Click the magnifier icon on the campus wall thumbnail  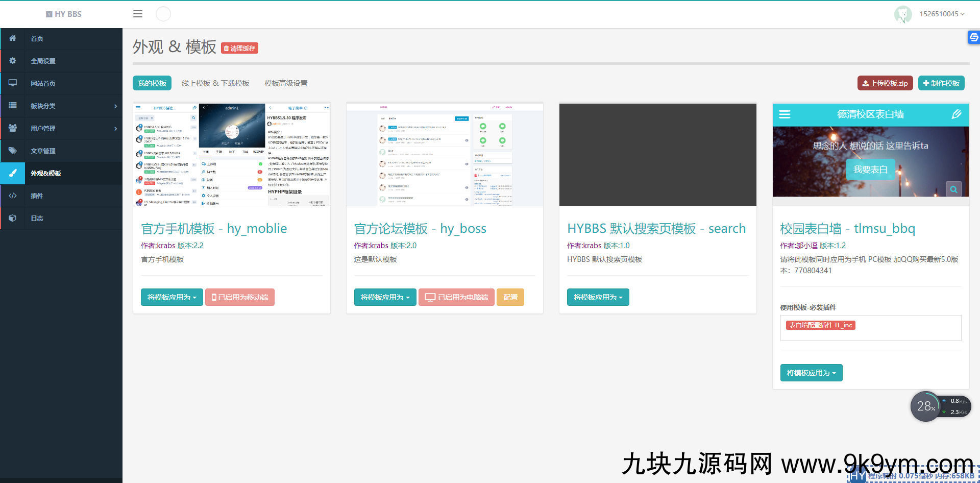954,189
